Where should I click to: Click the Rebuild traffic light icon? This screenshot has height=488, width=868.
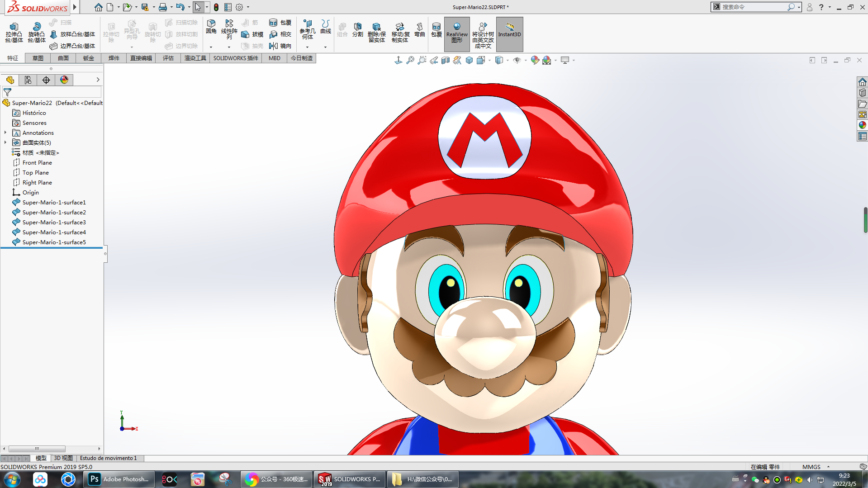[x=216, y=7]
